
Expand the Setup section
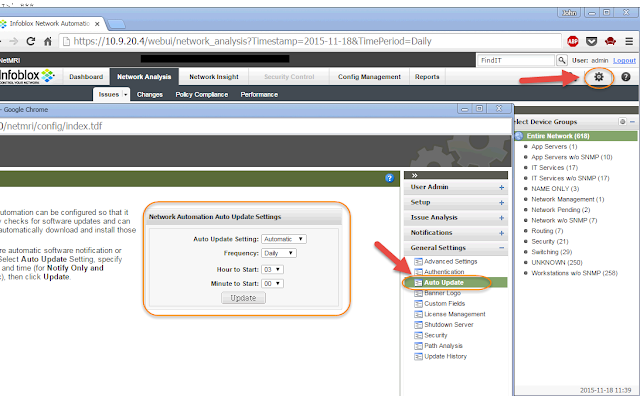pyautogui.click(x=501, y=202)
